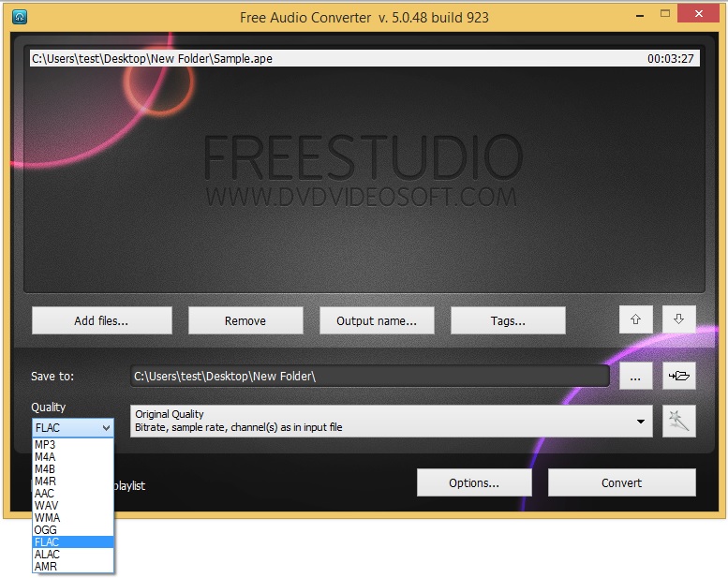Choose WMA from the format list
This screenshot has width=728, height=578.
point(73,517)
